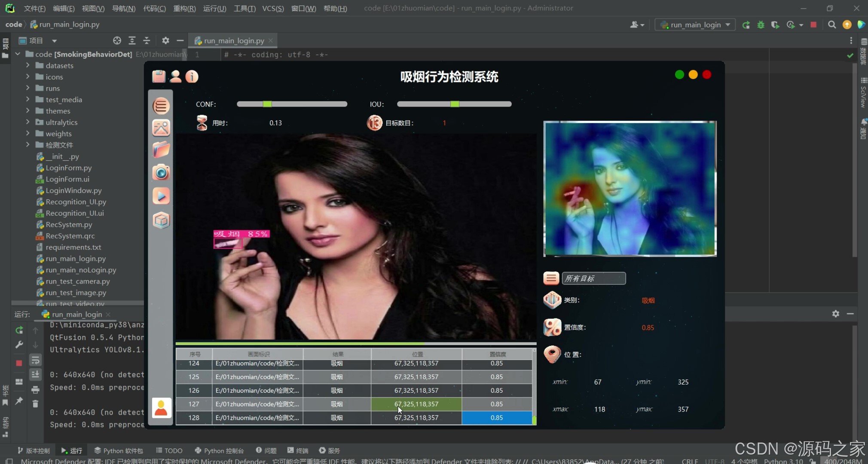The width and height of the screenshot is (868, 464).
Task: Select the image file icon in the app sidebar
Action: [161, 128]
